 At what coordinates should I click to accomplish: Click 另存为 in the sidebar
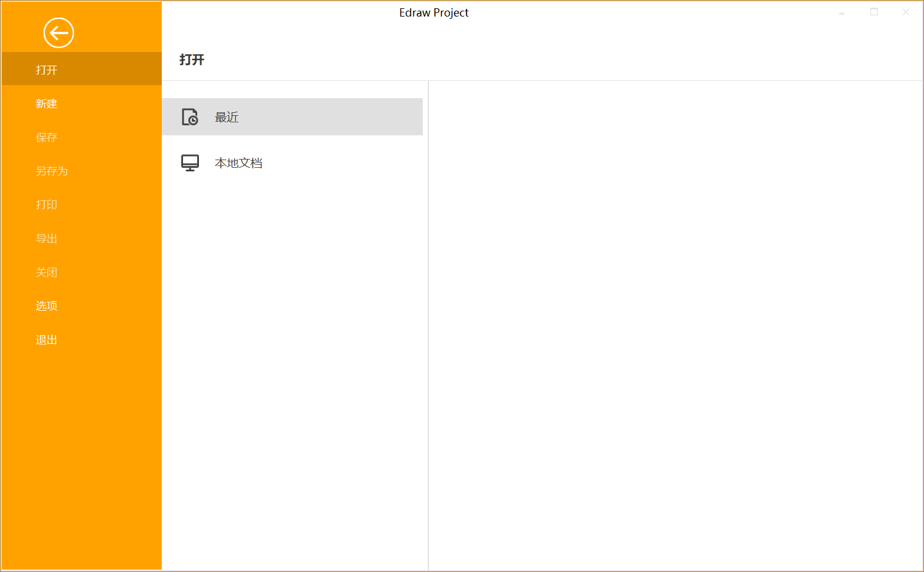click(81, 171)
